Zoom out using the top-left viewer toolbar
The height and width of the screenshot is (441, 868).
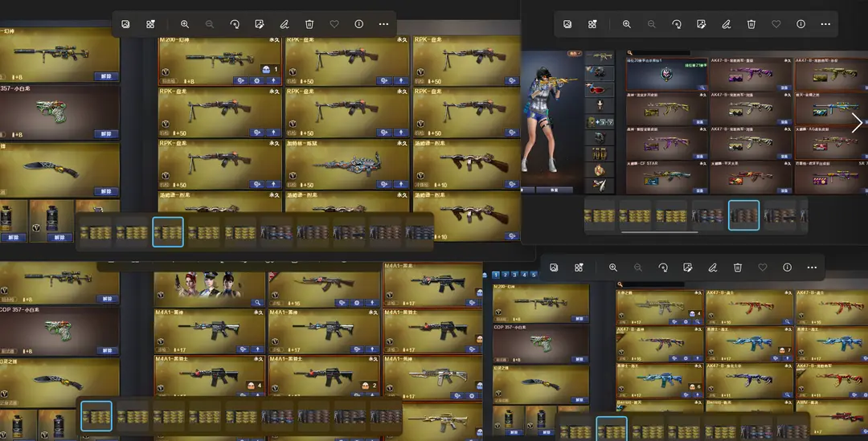(210, 24)
